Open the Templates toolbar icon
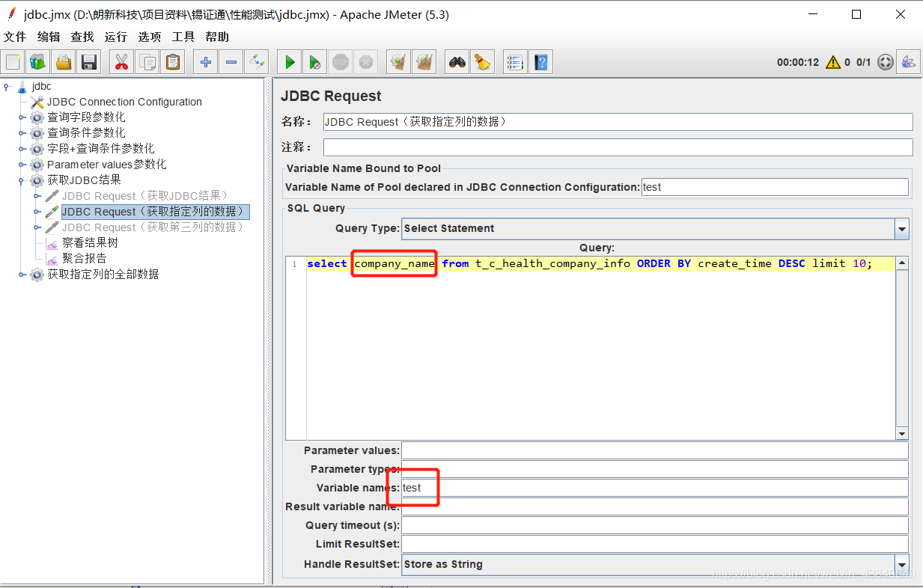 [37, 62]
